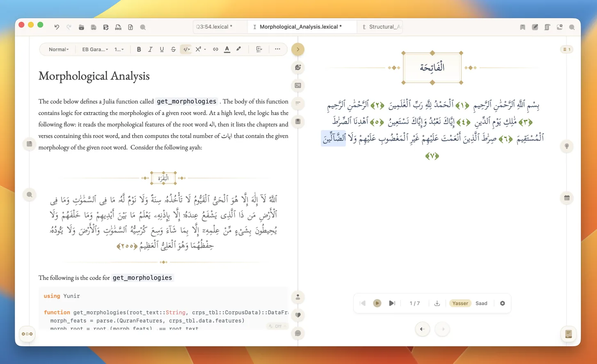Go to the next surah with the right arrow
The image size is (597, 364).
click(442, 329)
